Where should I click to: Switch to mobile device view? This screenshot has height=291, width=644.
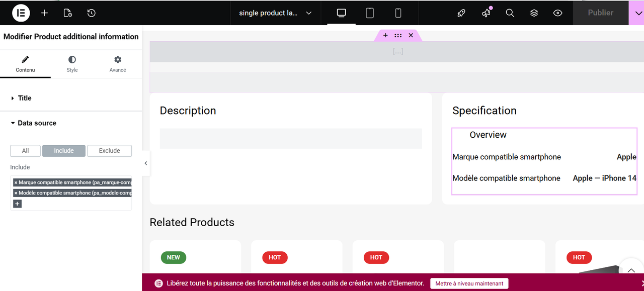398,13
